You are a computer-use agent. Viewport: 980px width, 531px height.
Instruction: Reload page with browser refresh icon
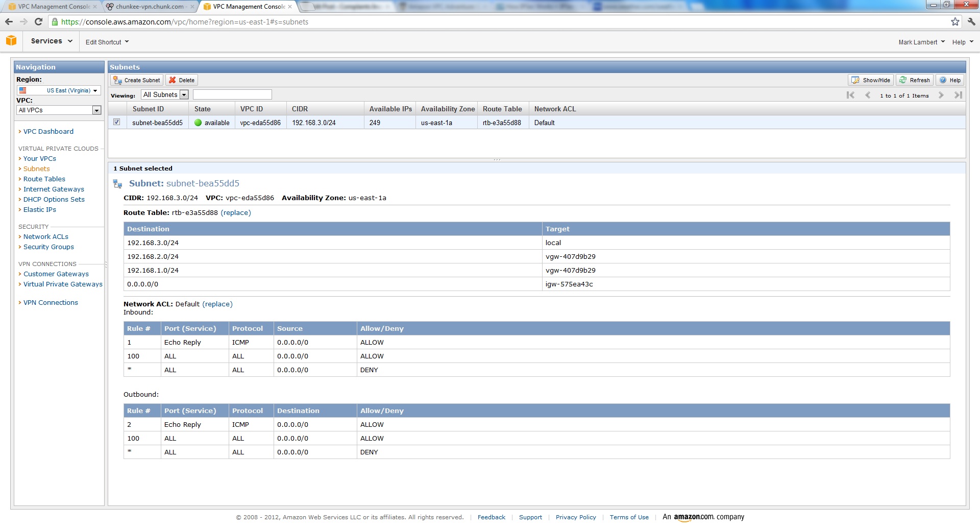click(x=38, y=21)
